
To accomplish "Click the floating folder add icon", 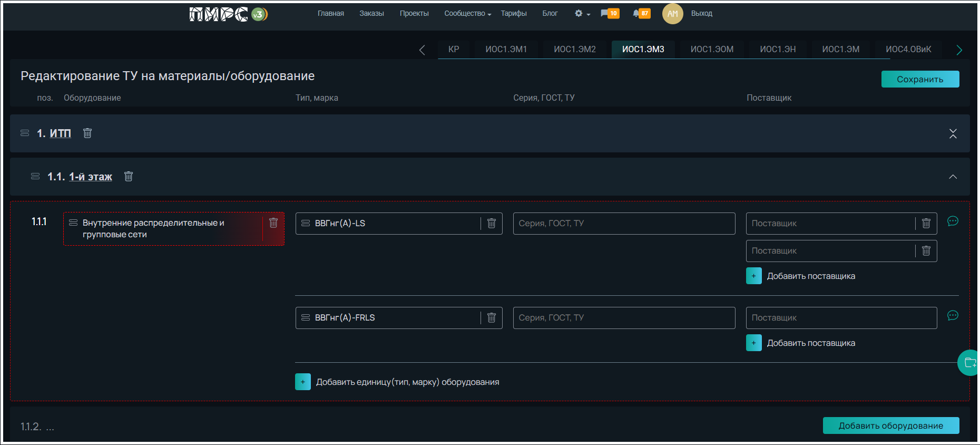I will pos(969,363).
